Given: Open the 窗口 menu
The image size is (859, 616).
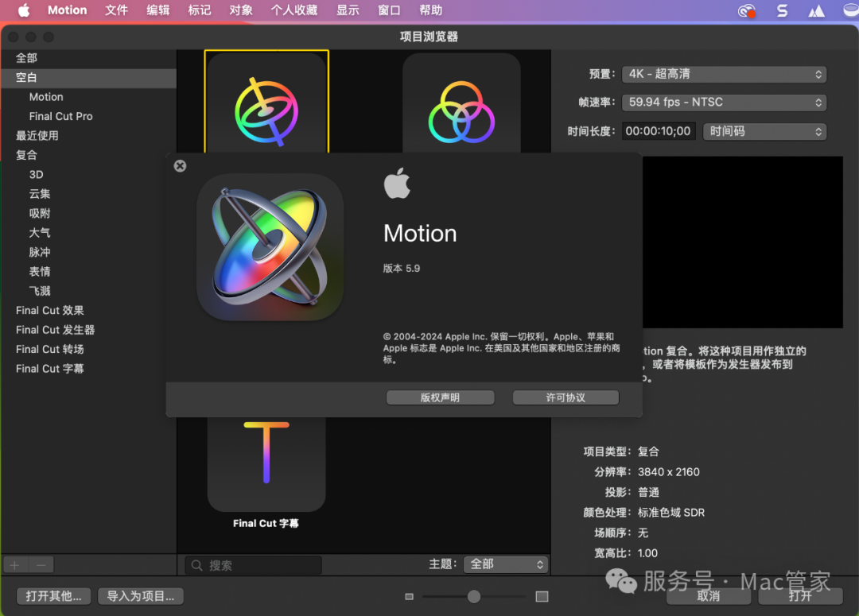Looking at the screenshot, I should [388, 10].
